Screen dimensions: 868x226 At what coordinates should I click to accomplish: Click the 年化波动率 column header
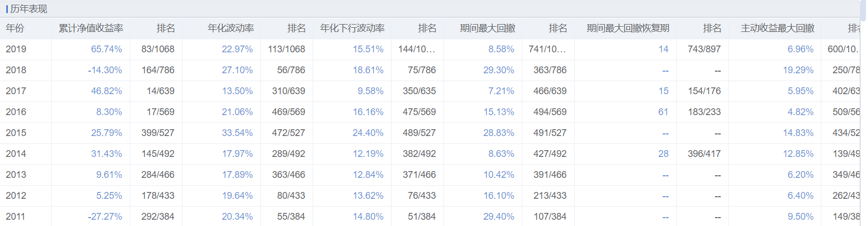click(x=231, y=28)
